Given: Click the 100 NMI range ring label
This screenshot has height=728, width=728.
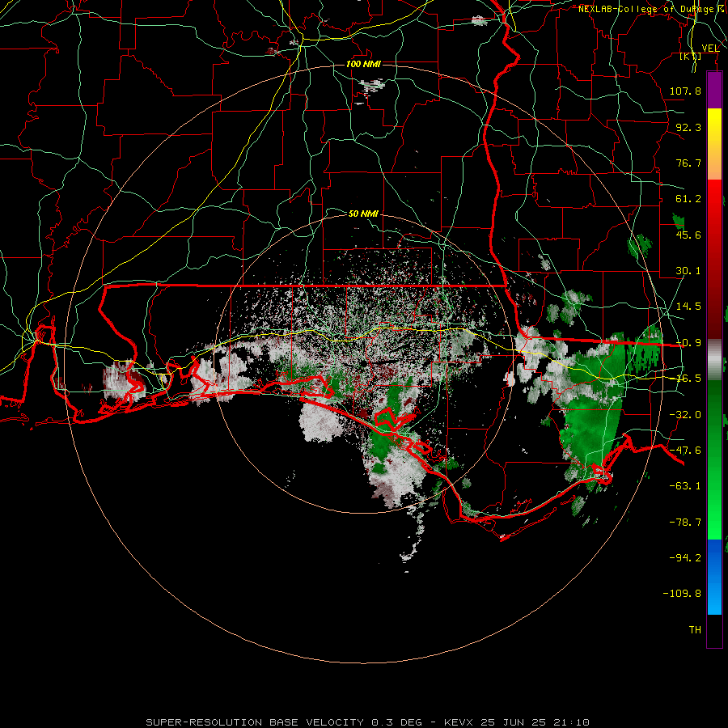Looking at the screenshot, I should [x=363, y=64].
